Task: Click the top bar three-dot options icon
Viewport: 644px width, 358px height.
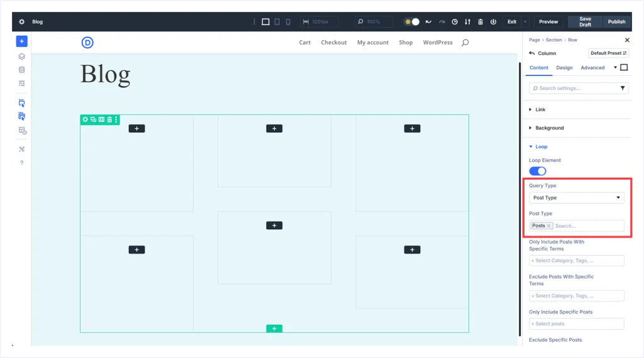Action: click(x=254, y=22)
